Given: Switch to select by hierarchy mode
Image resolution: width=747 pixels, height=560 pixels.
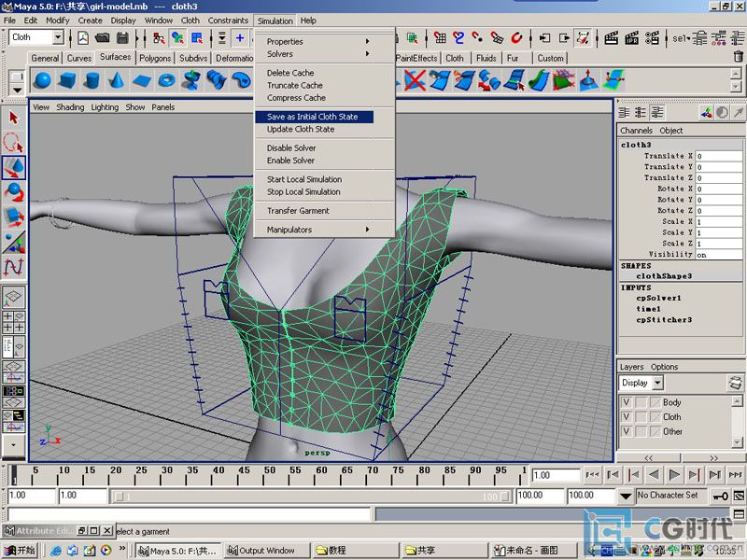Looking at the screenshot, I should click(x=159, y=37).
